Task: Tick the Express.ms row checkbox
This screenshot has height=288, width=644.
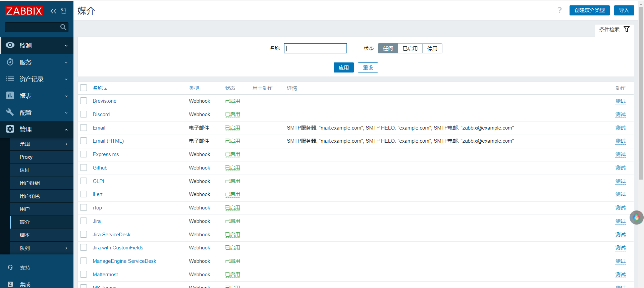Action: coord(84,154)
